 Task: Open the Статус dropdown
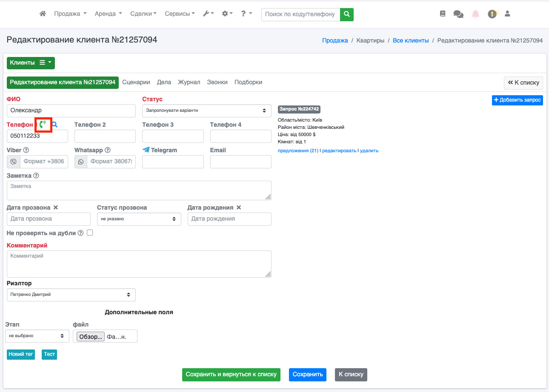coord(206,111)
